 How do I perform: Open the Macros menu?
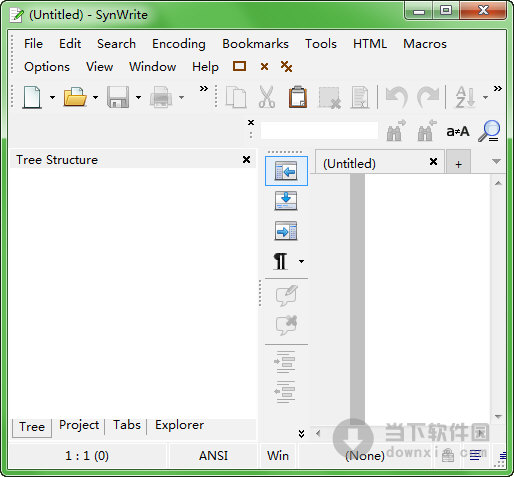point(425,44)
